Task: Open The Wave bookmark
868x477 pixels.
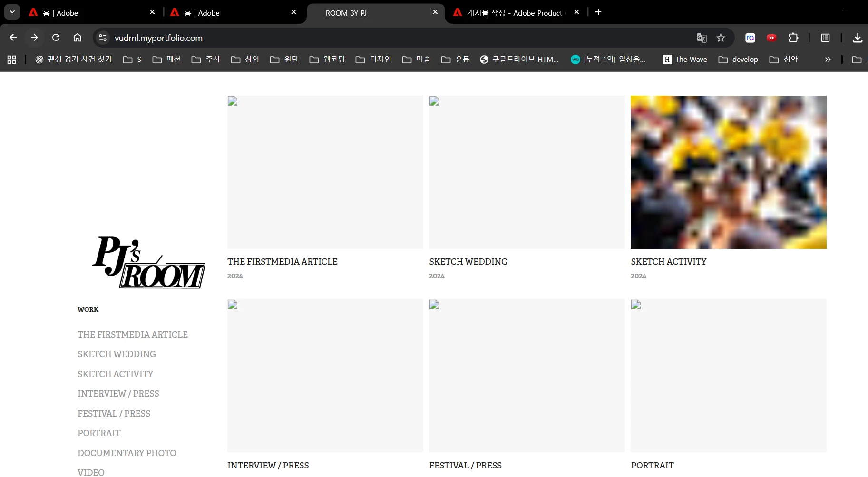Action: tap(685, 59)
